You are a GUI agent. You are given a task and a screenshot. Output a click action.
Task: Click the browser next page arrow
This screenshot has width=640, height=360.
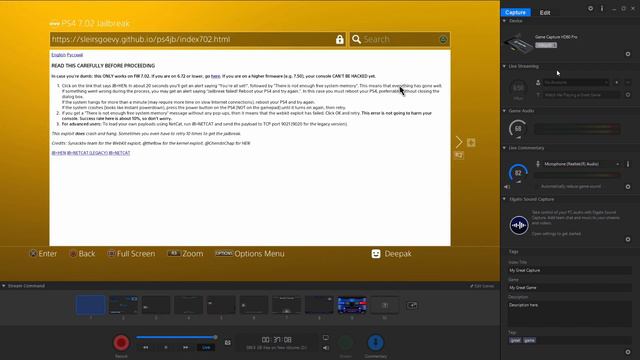(459, 142)
